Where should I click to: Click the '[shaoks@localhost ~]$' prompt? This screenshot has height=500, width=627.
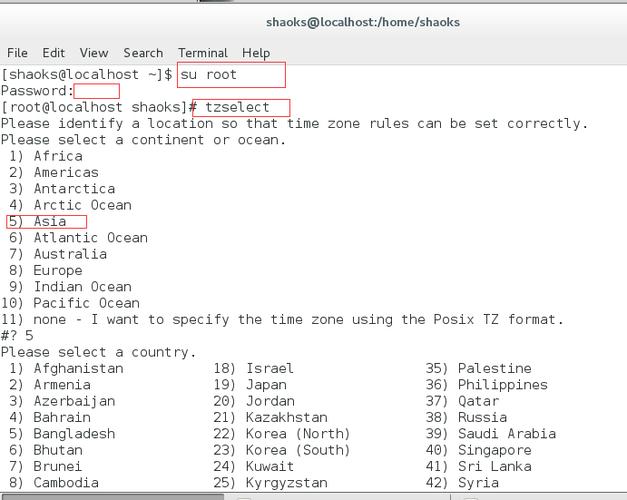86,75
